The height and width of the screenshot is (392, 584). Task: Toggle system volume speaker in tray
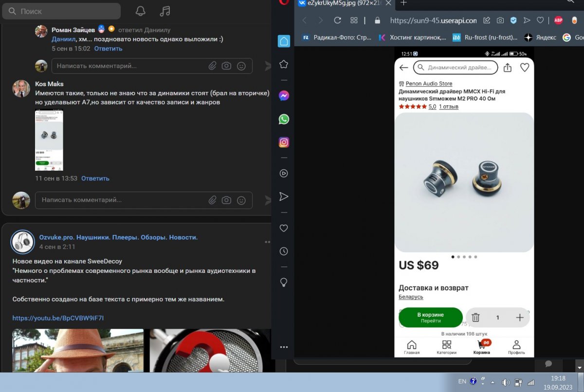[506, 382]
